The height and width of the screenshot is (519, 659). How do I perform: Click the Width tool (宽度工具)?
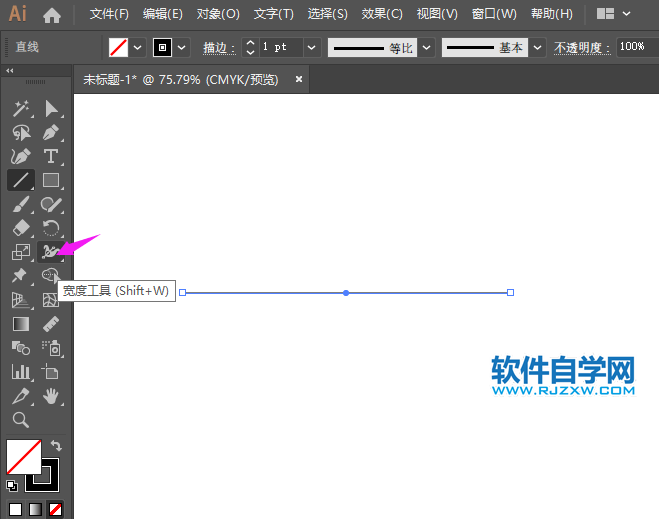click(x=50, y=252)
